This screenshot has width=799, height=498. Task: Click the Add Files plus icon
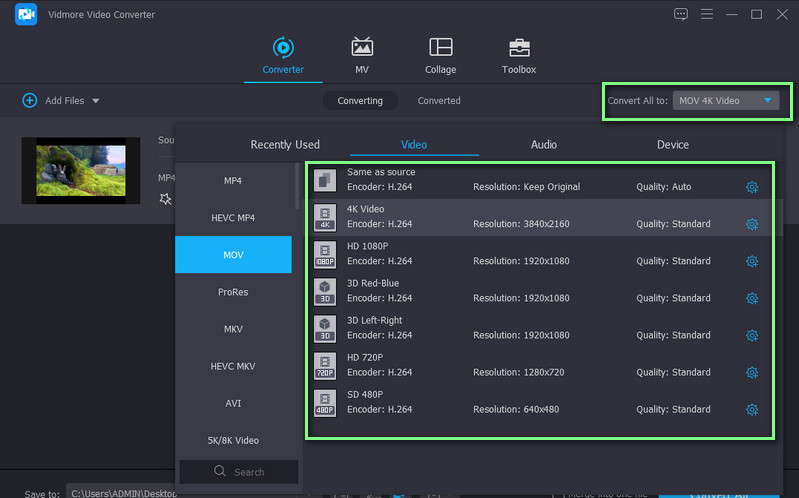pos(30,100)
